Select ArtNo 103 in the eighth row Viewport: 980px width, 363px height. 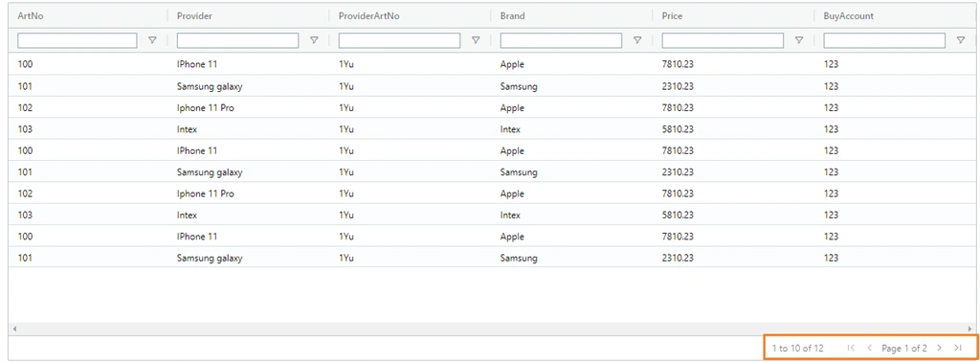coord(25,215)
